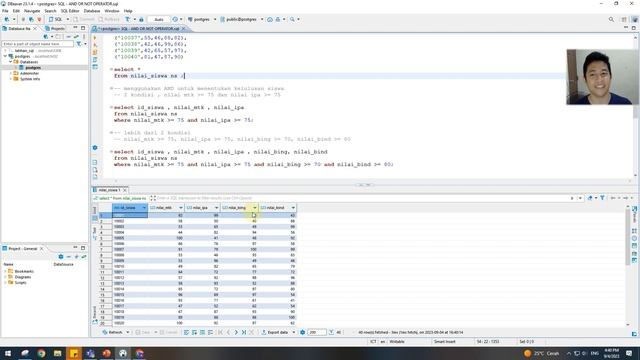
Task: Click the row count icon near 40
Action: coord(331,333)
